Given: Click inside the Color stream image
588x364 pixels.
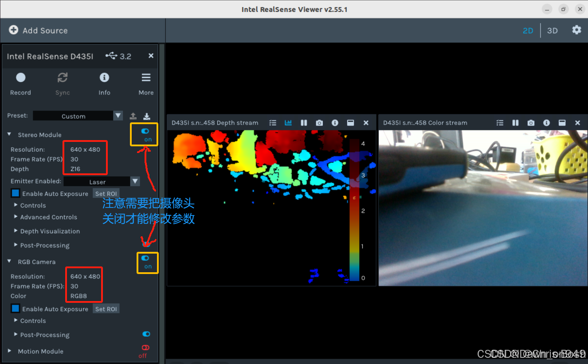Looking at the screenshot, I should tap(483, 208).
